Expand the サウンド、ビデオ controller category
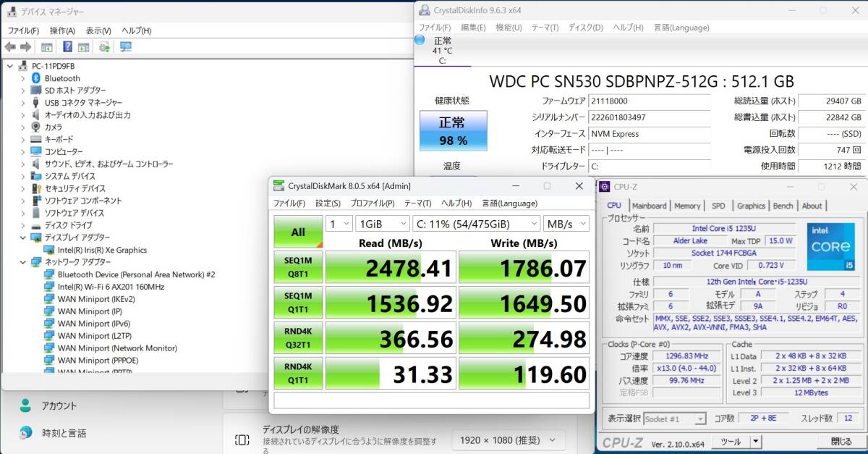 pos(22,164)
